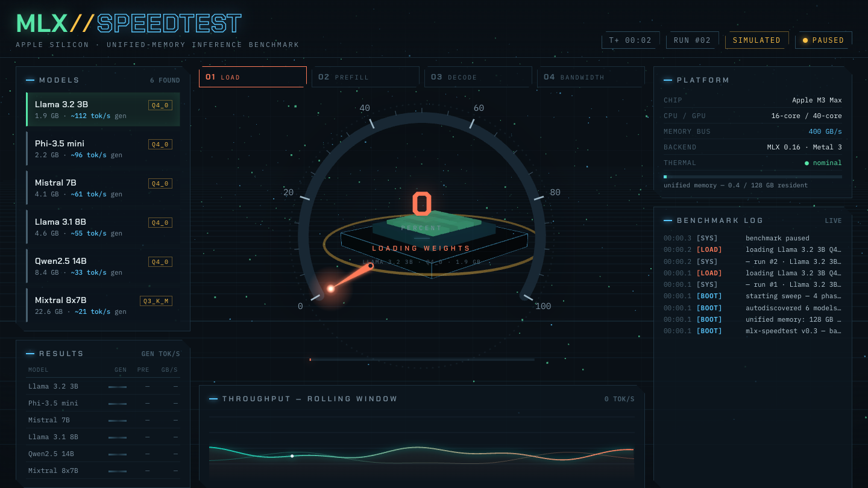This screenshot has height=488, width=868.
Task: Click the 400 GB/s memory bus value
Action: pyautogui.click(x=825, y=131)
